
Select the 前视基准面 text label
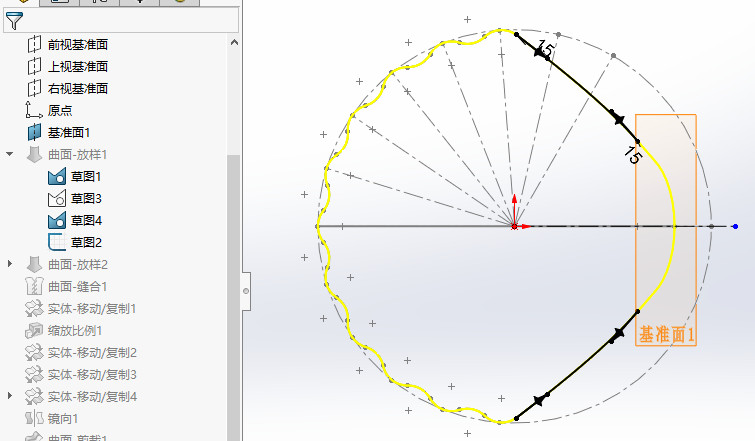[x=78, y=44]
